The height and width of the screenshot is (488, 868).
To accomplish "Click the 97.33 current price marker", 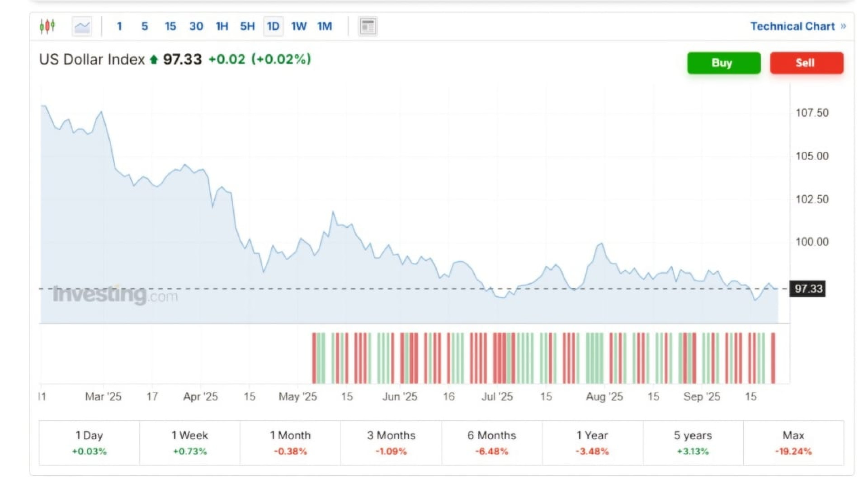I will [x=808, y=289].
